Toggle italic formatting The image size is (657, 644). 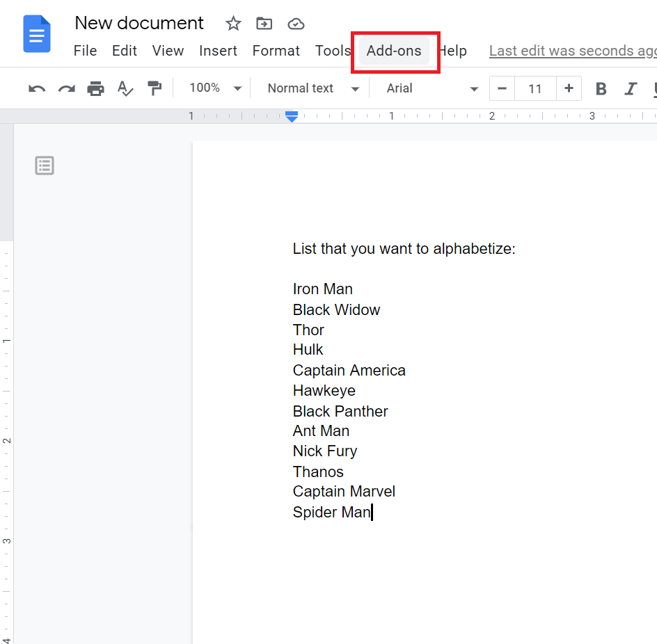coord(630,88)
